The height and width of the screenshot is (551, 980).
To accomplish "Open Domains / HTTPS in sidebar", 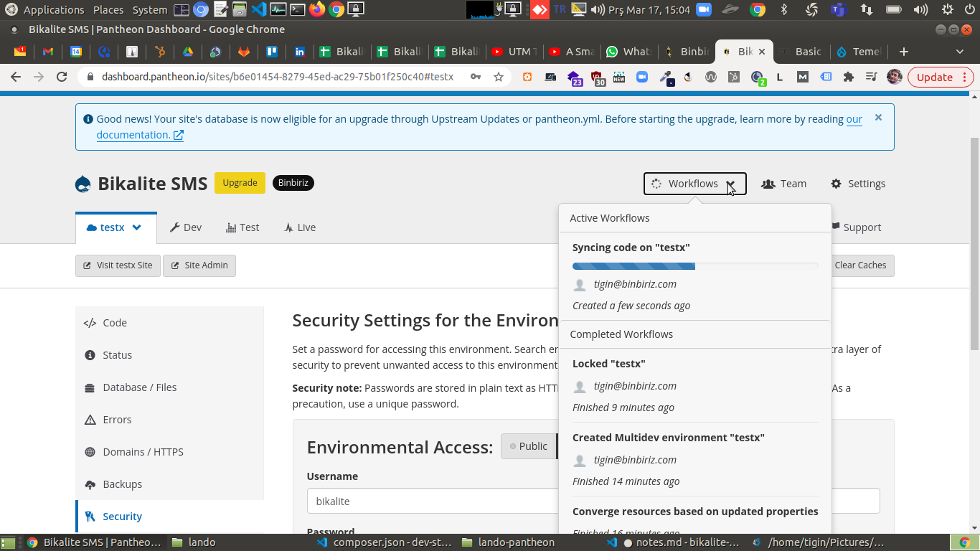I will click(169, 452).
